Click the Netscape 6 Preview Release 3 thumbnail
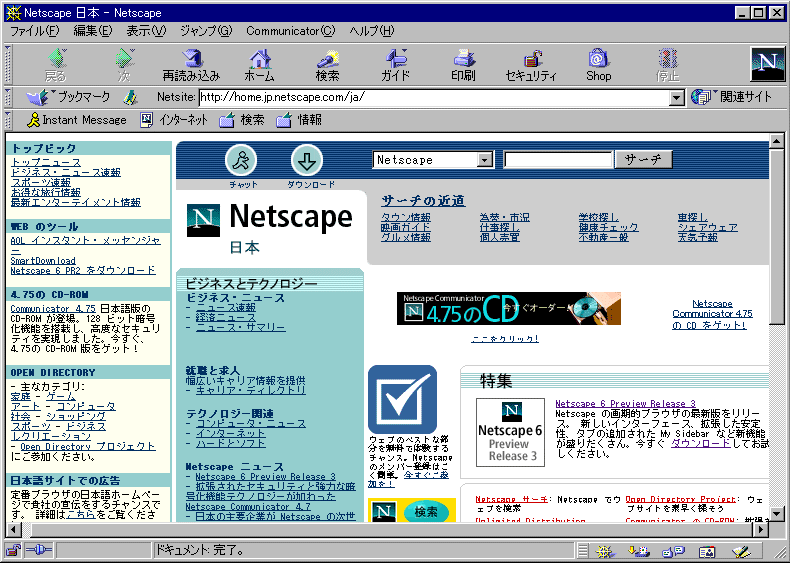The width and height of the screenshot is (790, 563). tap(510, 432)
